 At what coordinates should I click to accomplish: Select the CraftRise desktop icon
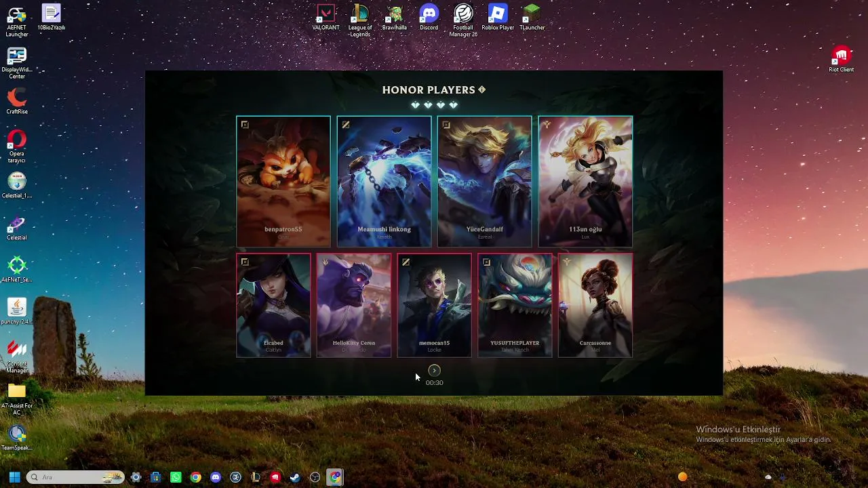tap(17, 102)
